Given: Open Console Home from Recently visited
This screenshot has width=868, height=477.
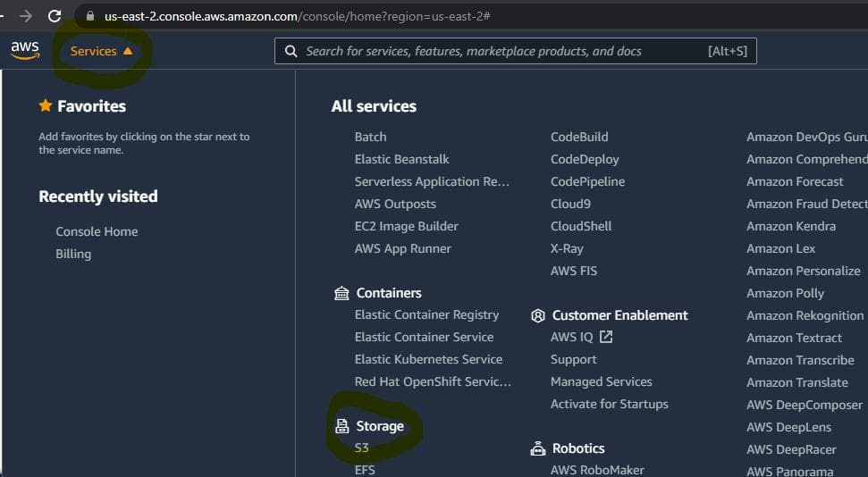Looking at the screenshot, I should [97, 231].
